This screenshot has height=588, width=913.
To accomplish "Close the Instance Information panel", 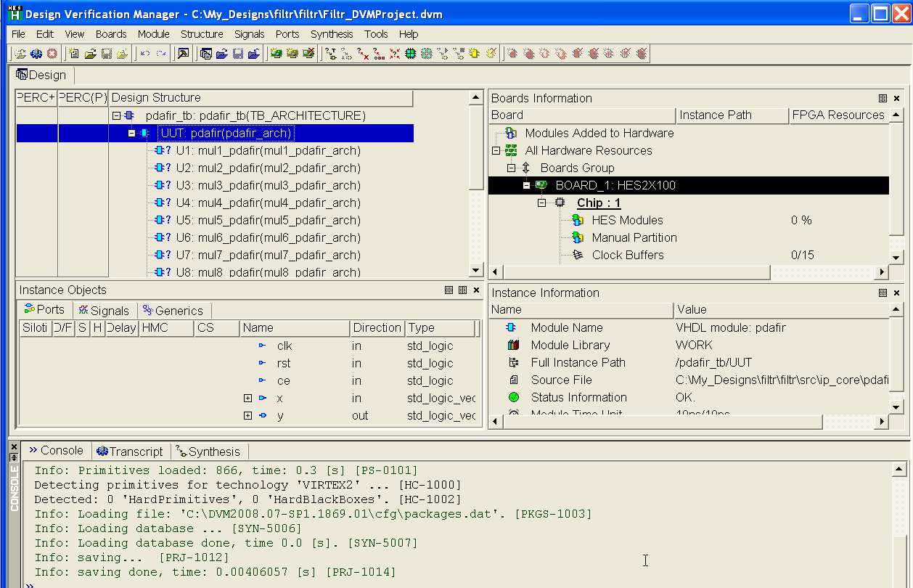I will [896, 293].
